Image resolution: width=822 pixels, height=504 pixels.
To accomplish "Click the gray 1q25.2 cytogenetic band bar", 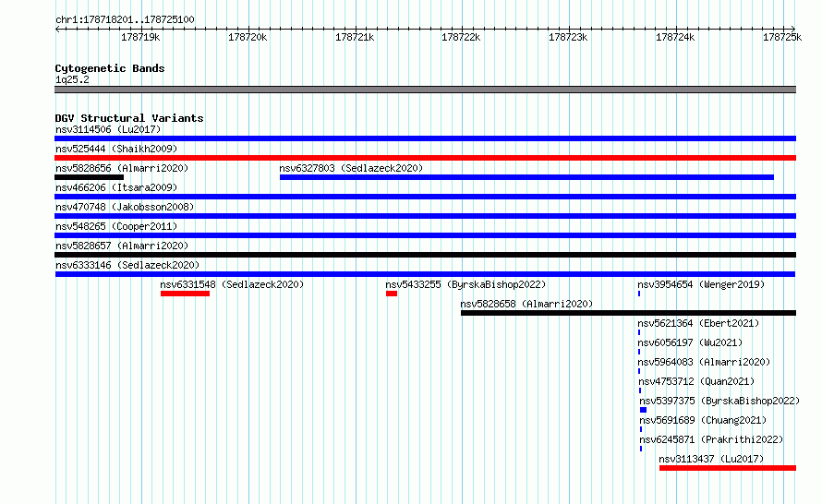I will (x=425, y=90).
